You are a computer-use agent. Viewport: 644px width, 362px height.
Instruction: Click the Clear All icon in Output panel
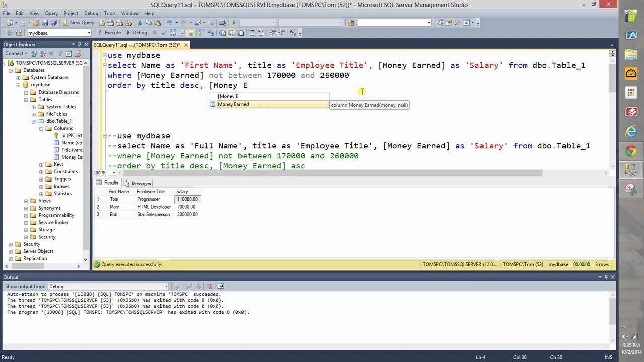(210, 286)
